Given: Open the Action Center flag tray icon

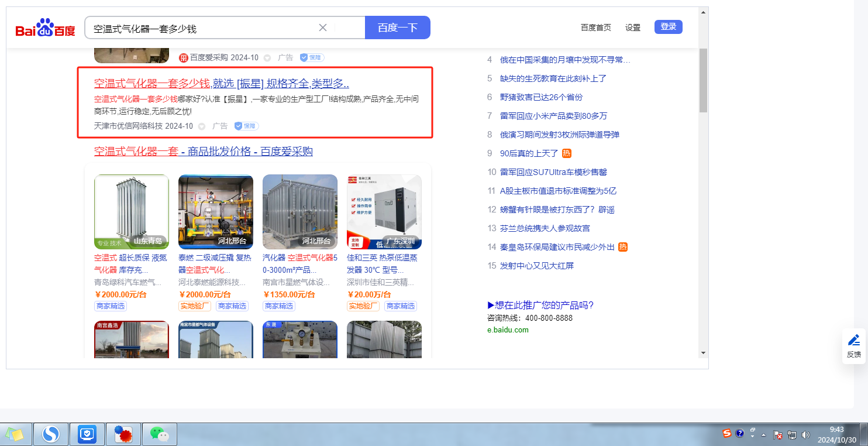Looking at the screenshot, I should [x=778, y=435].
